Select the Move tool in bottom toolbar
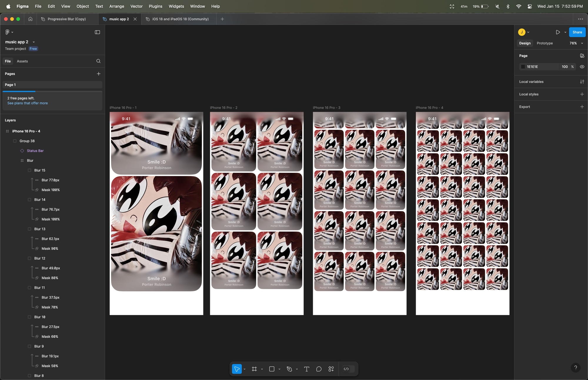 tap(237, 369)
